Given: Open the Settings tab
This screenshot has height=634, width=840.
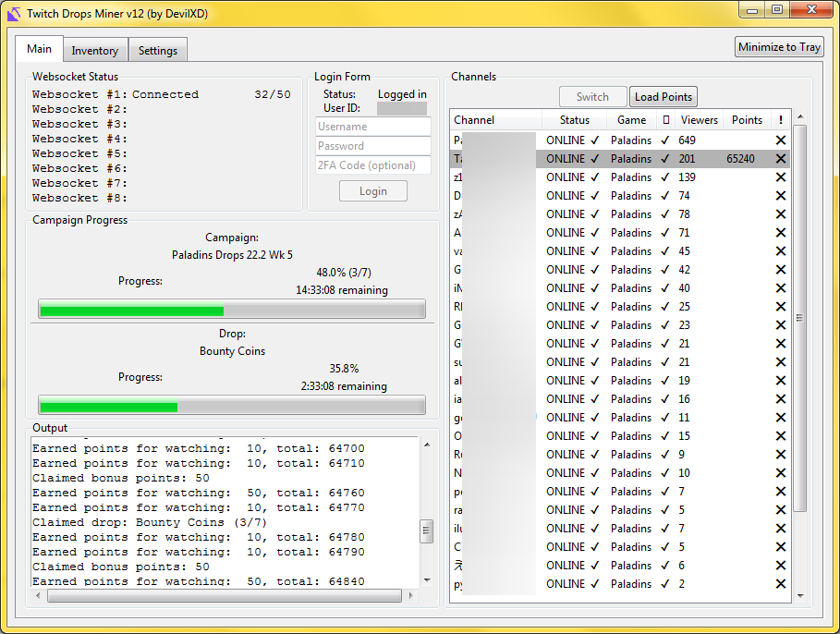Looking at the screenshot, I should tap(157, 50).
